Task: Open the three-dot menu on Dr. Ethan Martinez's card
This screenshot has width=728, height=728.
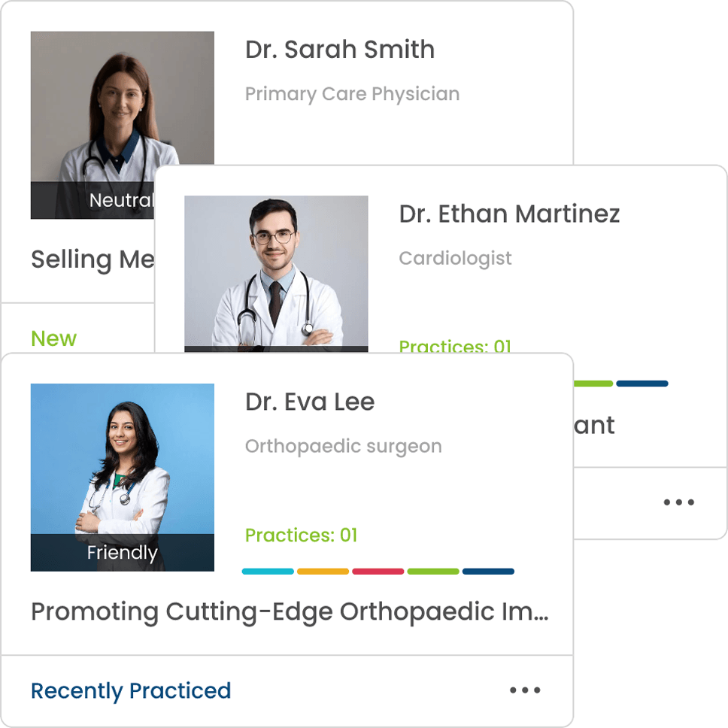Action: tap(679, 502)
